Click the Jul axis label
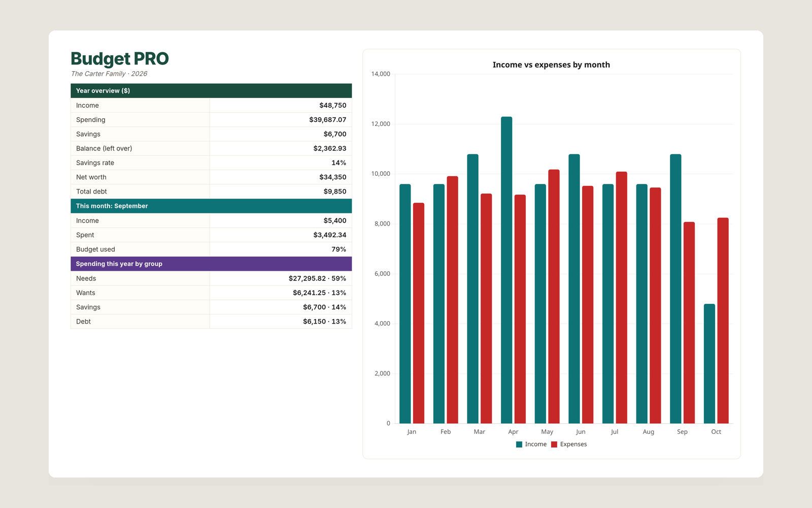Viewport: 812px width, 508px height. pos(615,432)
